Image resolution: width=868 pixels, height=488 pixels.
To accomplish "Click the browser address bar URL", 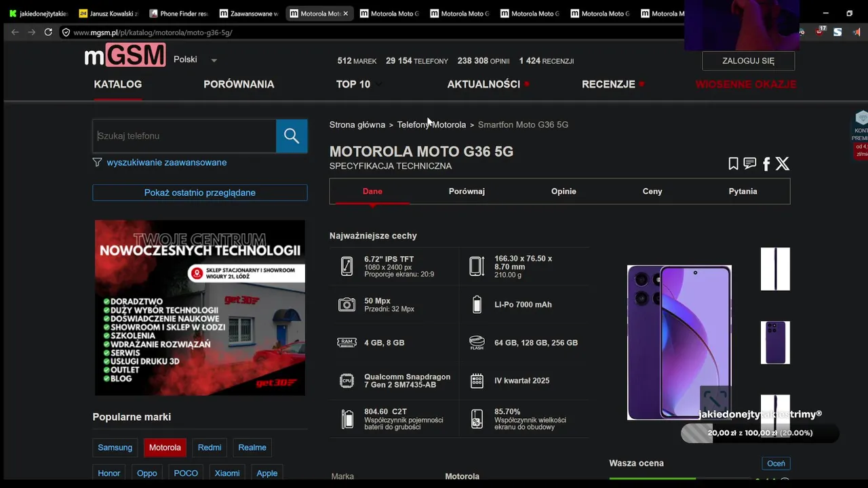I will click(x=153, y=33).
